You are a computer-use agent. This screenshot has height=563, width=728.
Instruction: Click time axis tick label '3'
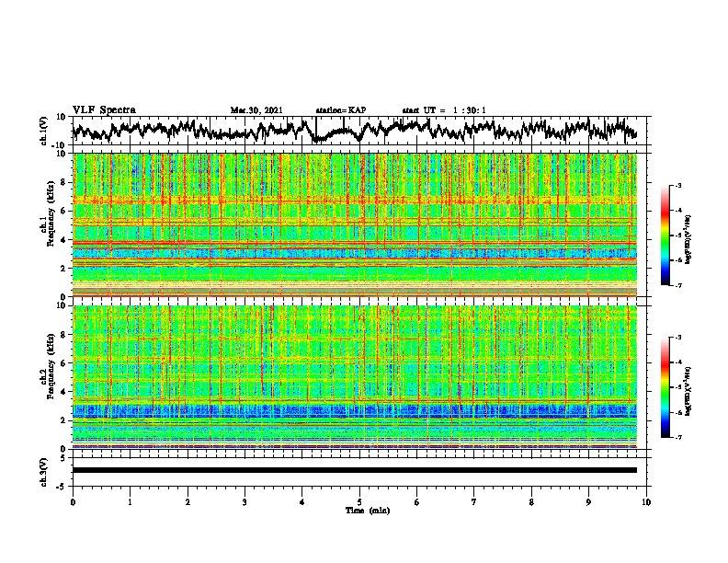[x=245, y=502]
